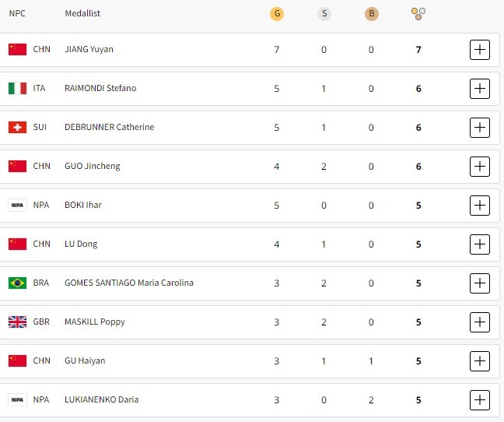The image size is (504, 422).
Task: Sort by the NPC column header
Action: (x=17, y=13)
